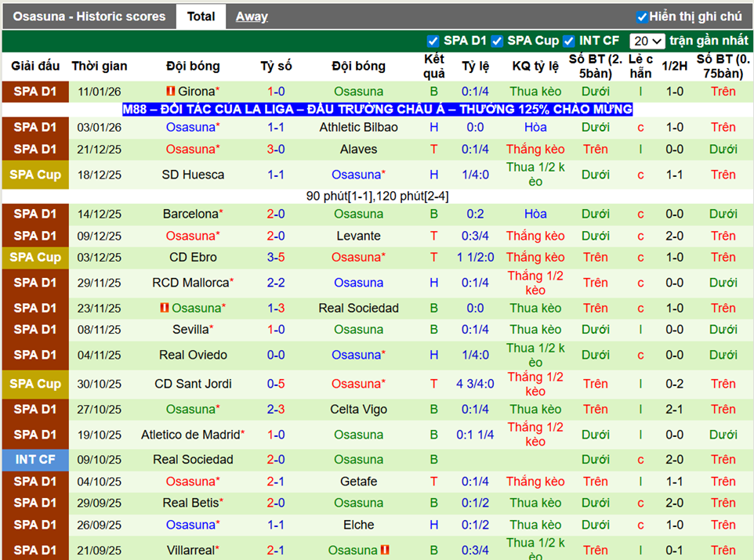Click red card icon next to Girona
754x560 pixels.
(170, 91)
